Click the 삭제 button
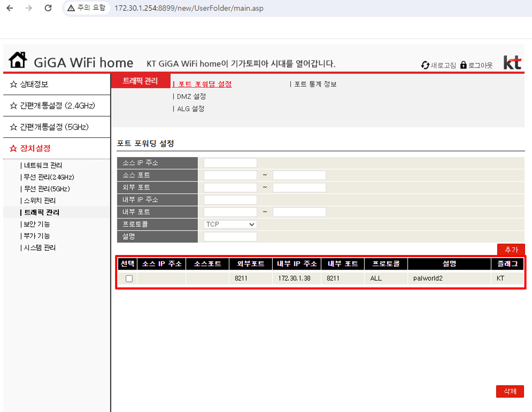 tap(510, 391)
